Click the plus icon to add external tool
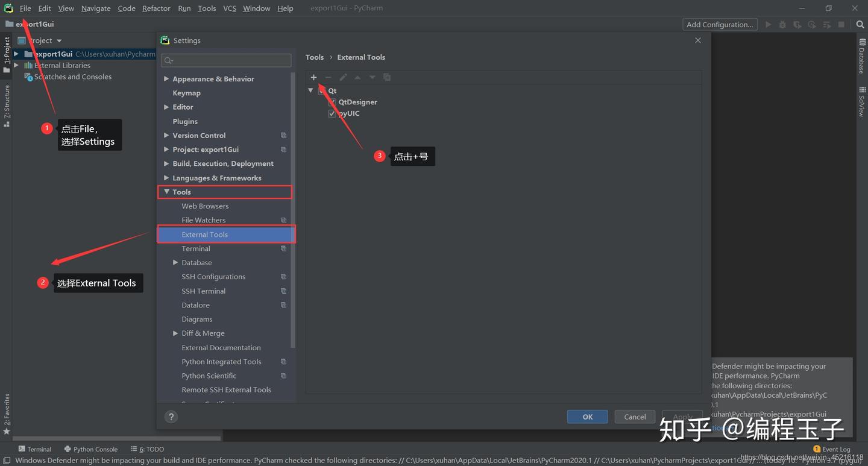 (313, 77)
